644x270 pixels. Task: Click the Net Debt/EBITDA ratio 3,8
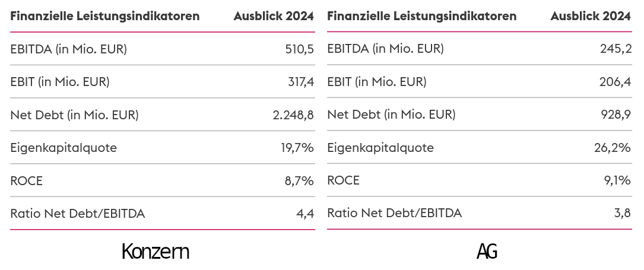[x=622, y=214]
